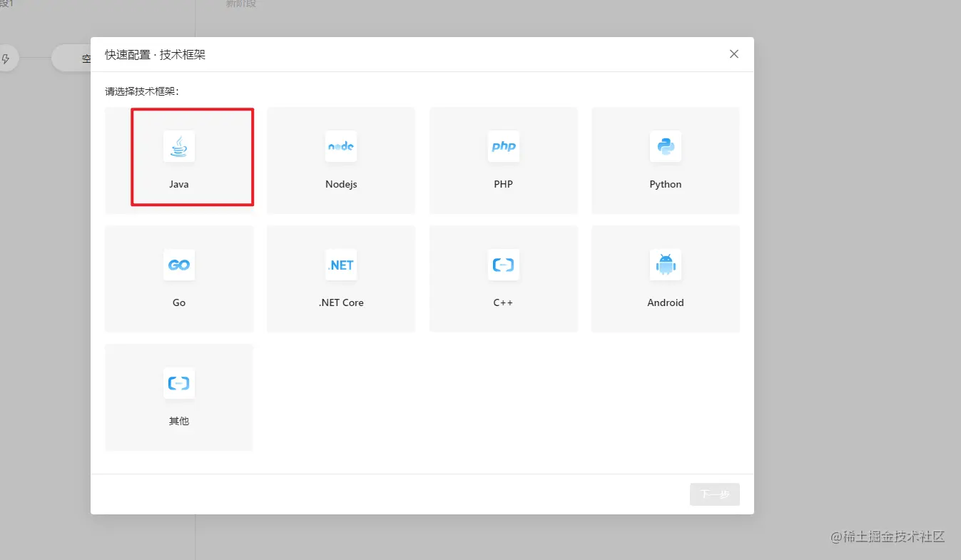Click the lightning trigger icon behind dialog
The width and height of the screenshot is (961, 560).
(x=6, y=58)
